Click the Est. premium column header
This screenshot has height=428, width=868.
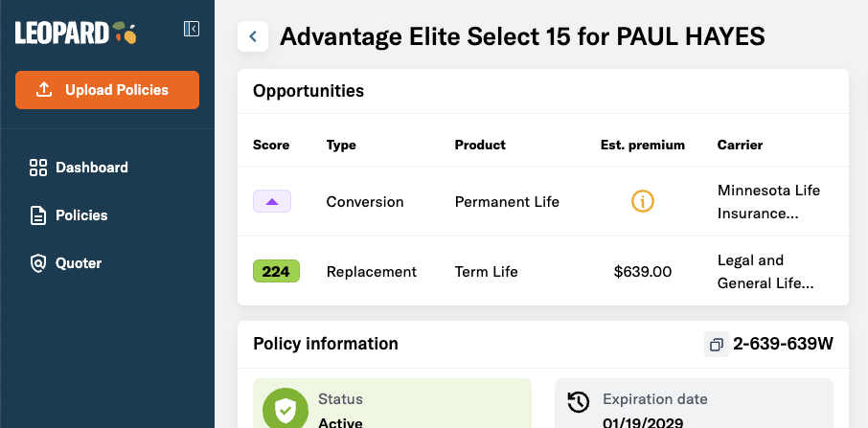pos(642,146)
